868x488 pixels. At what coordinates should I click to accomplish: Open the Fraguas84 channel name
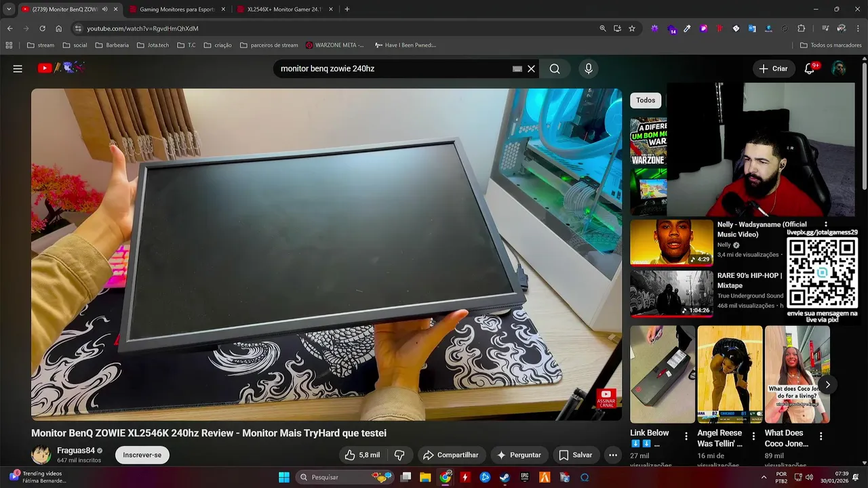(x=76, y=451)
